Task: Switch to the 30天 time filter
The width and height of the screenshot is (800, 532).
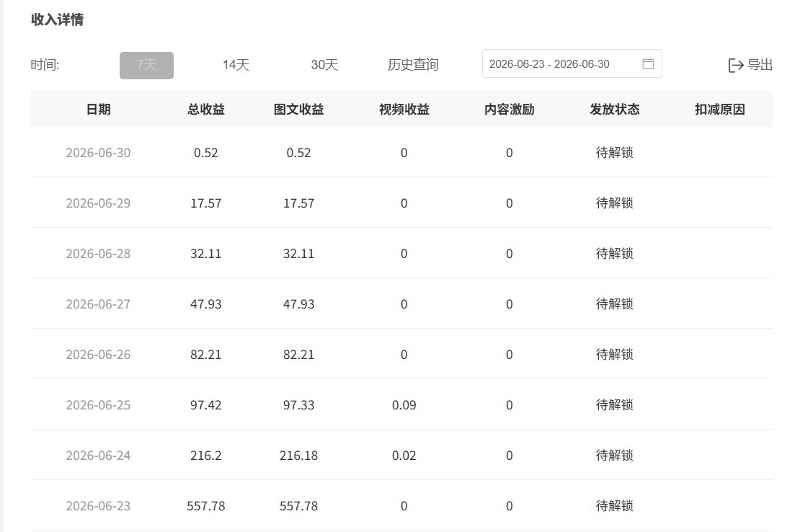Action: pyautogui.click(x=324, y=65)
